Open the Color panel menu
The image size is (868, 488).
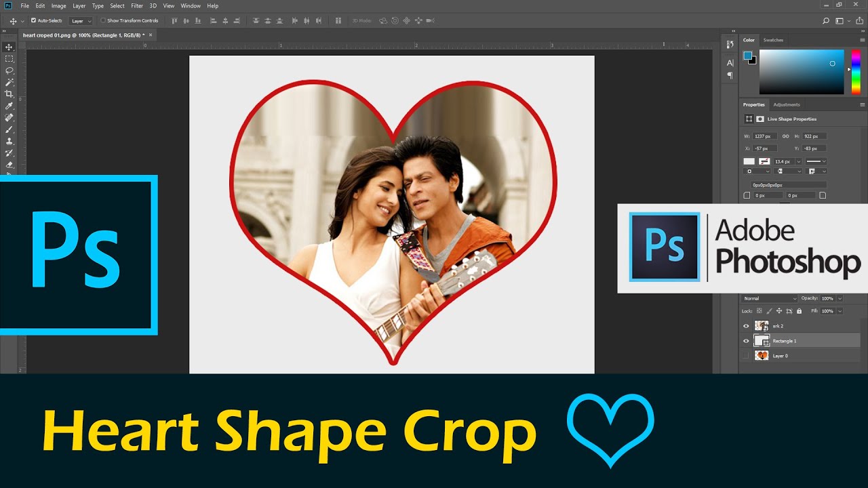863,40
